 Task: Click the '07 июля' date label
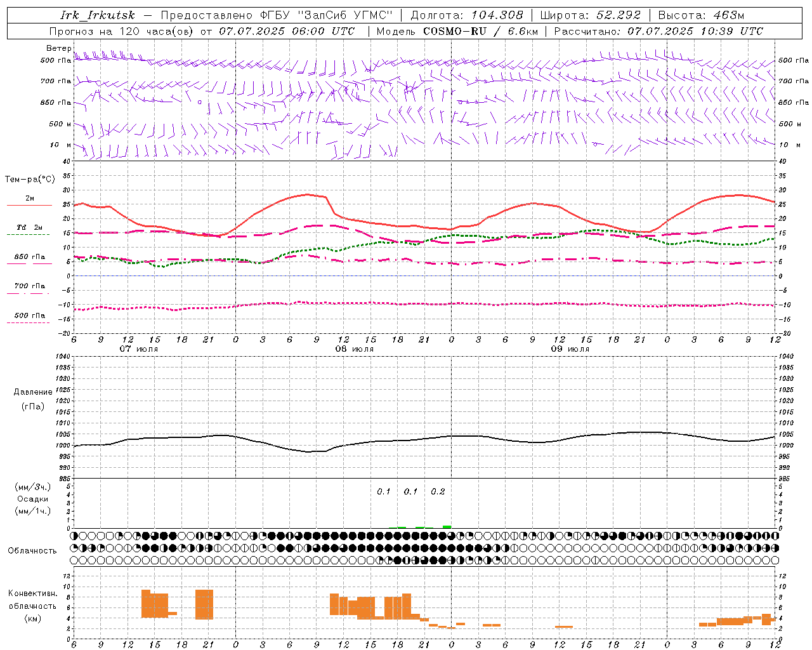tap(139, 349)
